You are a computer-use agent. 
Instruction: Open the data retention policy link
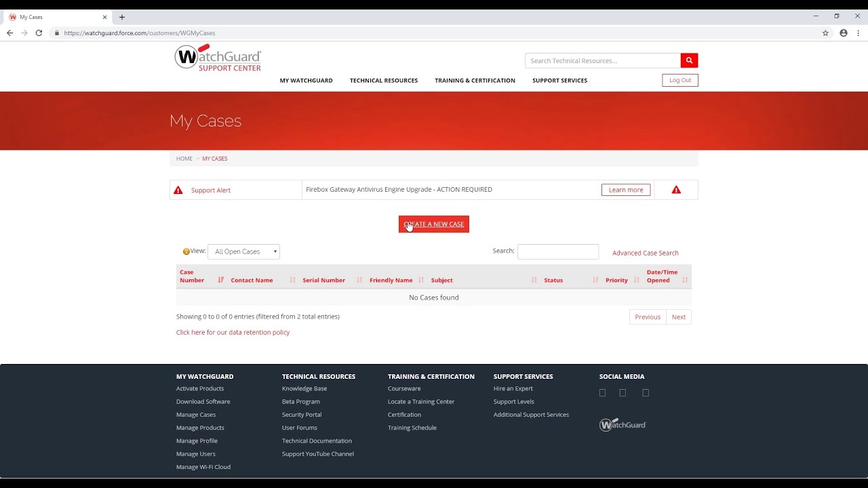(233, 332)
